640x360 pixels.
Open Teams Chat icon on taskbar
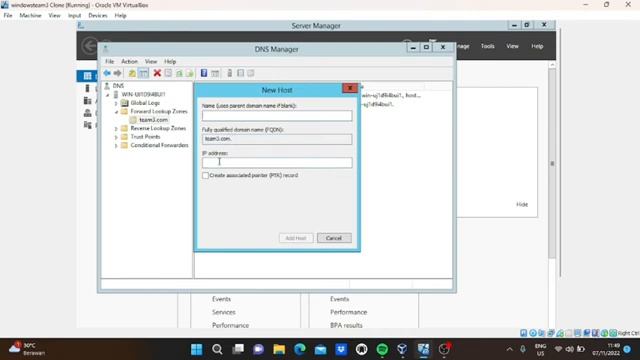[x=258, y=349]
